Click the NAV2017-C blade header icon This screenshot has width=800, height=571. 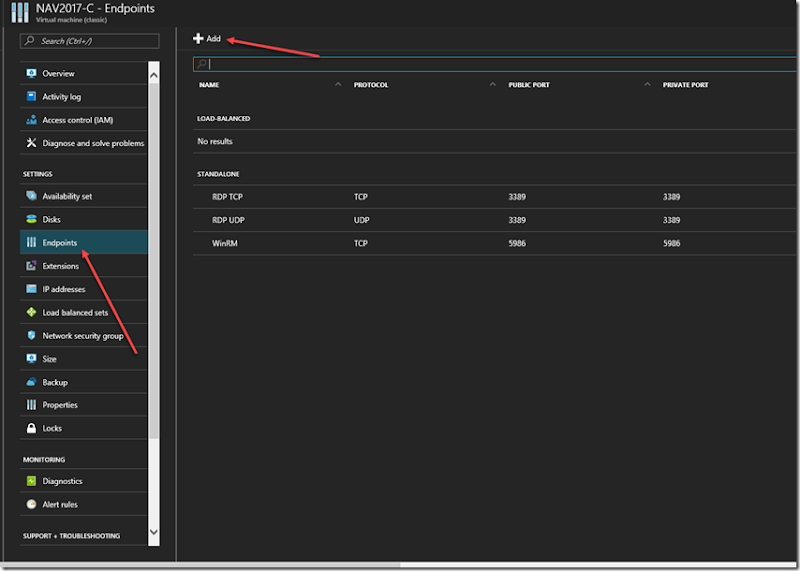coord(20,13)
